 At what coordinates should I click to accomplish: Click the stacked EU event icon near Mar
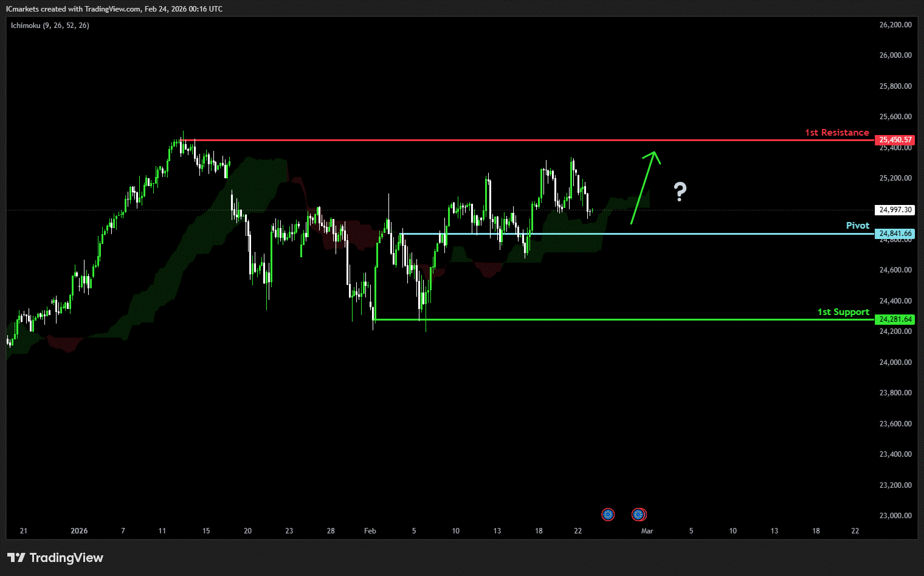tap(639, 515)
